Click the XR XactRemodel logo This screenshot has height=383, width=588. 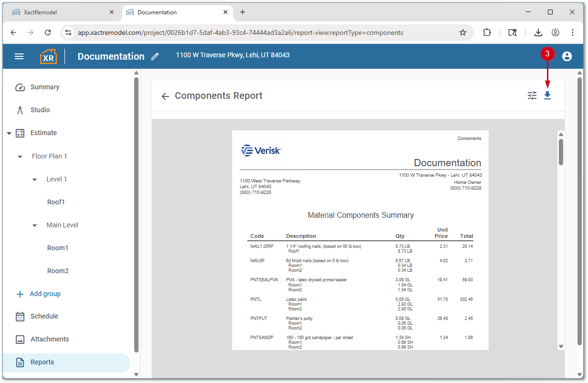point(48,56)
